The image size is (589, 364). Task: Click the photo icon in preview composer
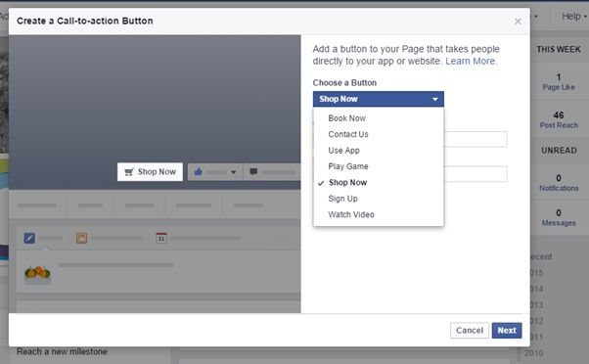[81, 238]
